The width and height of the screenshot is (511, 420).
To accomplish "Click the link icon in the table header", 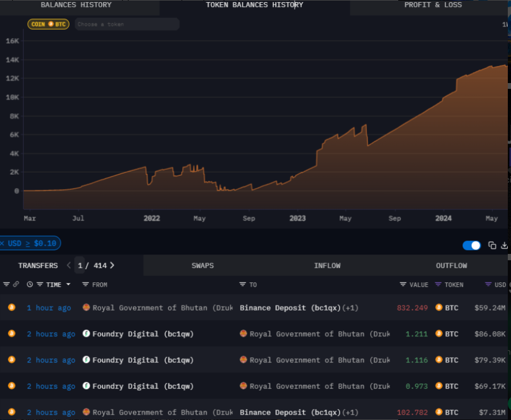I will click(16, 284).
